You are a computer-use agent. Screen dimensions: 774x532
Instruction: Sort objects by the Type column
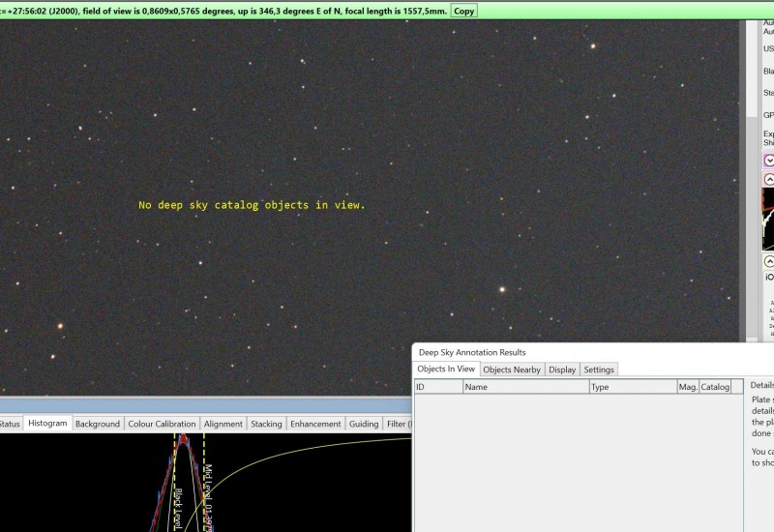tap(634, 387)
